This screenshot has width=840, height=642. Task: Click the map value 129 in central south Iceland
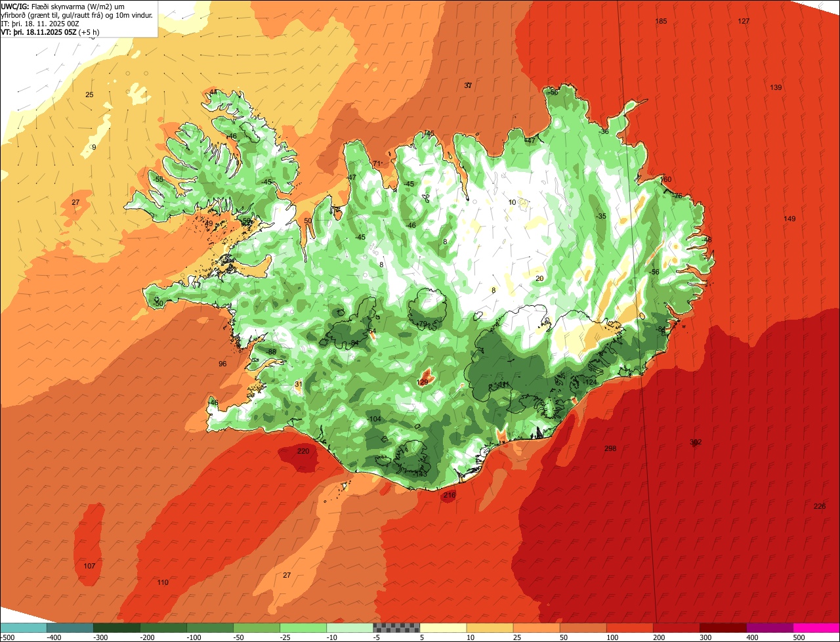[423, 382]
